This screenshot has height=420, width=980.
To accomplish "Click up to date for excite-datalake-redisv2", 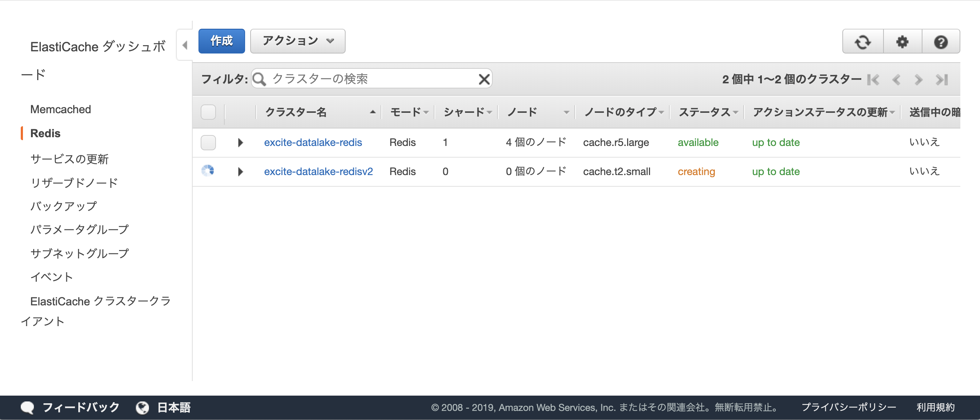I will [x=776, y=171].
